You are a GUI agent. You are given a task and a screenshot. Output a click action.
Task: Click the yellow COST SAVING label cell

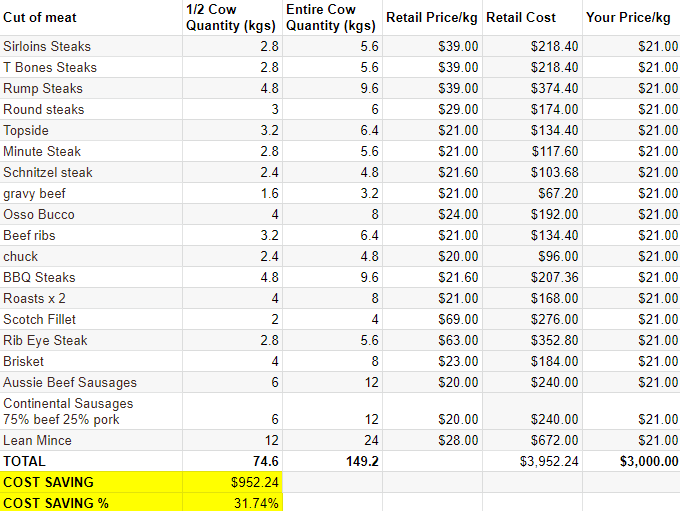(x=91, y=482)
